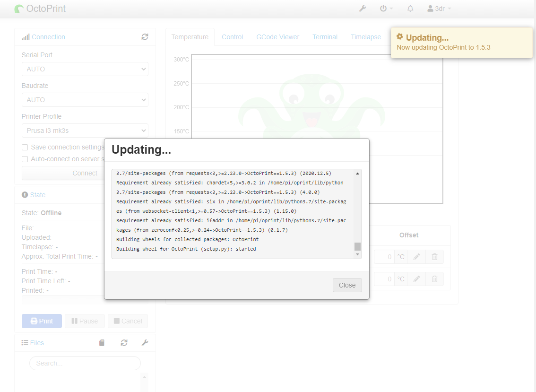The width and height of the screenshot is (536, 392).
Task: Click the second row offset trash icon
Action: coord(434,279)
